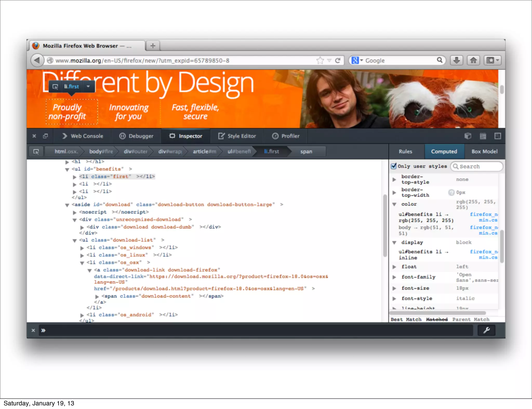The image size is (532, 409).
Task: Click the reload page icon
Action: pyautogui.click(x=338, y=60)
